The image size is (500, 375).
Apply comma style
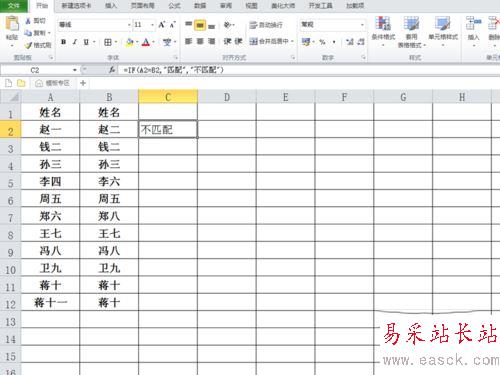(334, 42)
